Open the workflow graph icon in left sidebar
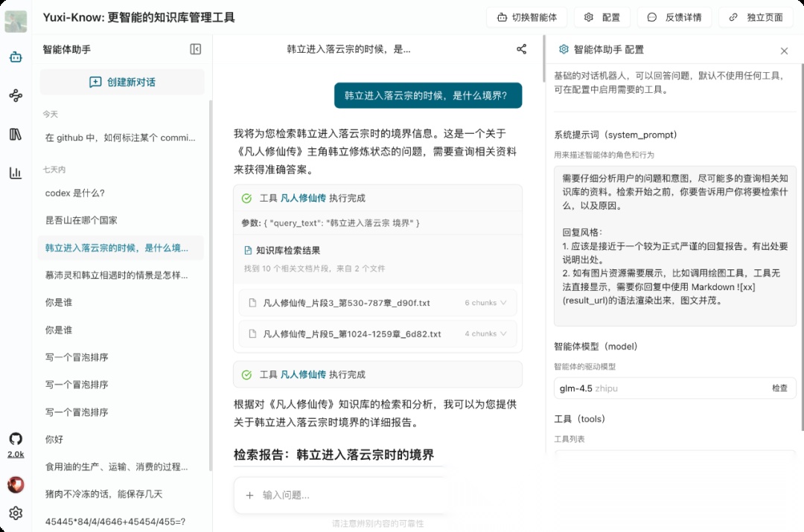 point(16,94)
